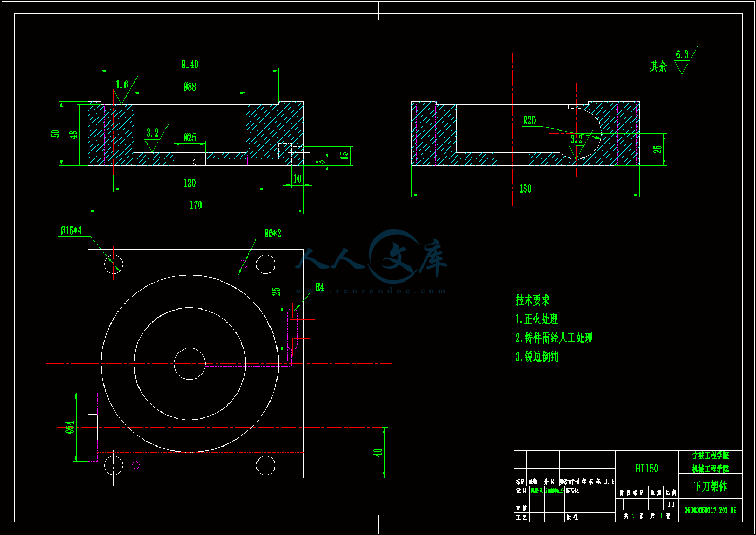Select the note 2.铸件需经人工处理

coord(554,338)
